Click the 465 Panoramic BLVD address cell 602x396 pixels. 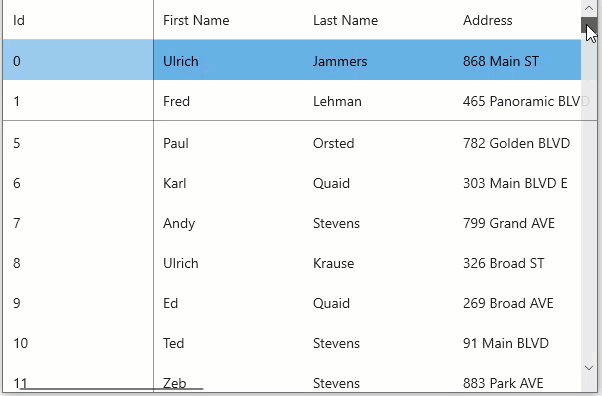click(517, 101)
